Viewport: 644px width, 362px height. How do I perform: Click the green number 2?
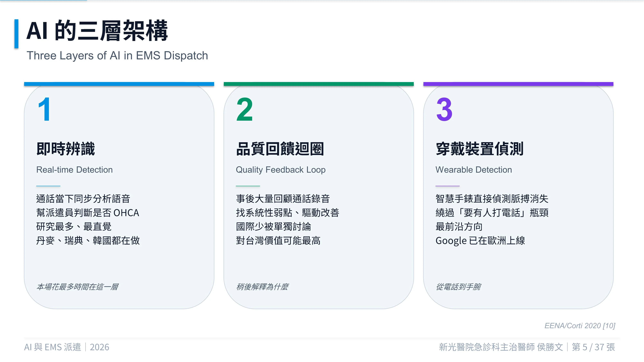[245, 109]
